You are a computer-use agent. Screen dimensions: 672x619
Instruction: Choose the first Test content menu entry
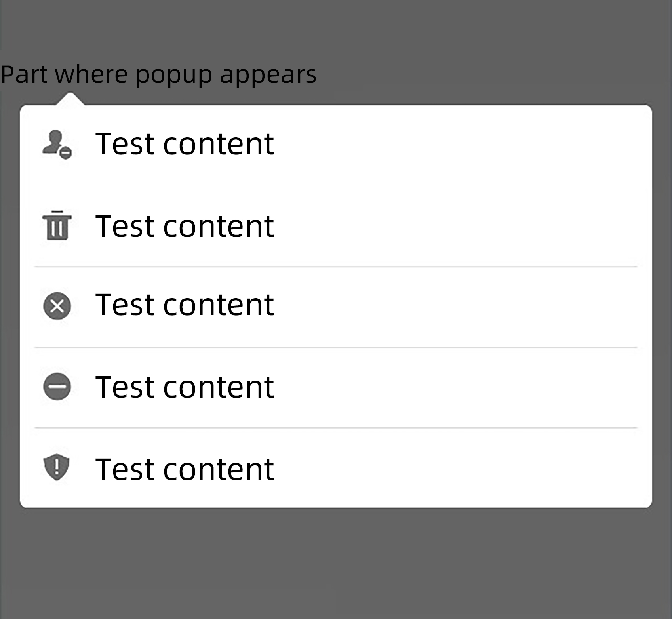pos(185,145)
